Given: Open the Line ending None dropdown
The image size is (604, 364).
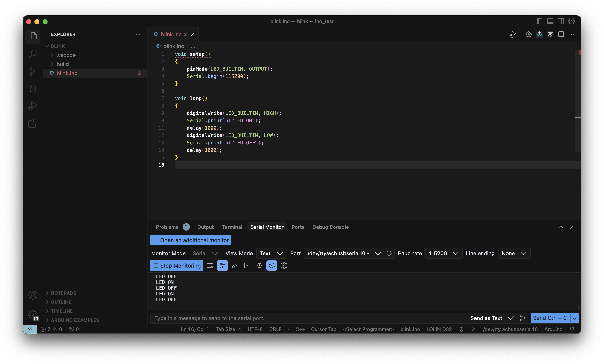Looking at the screenshot, I should pos(514,253).
